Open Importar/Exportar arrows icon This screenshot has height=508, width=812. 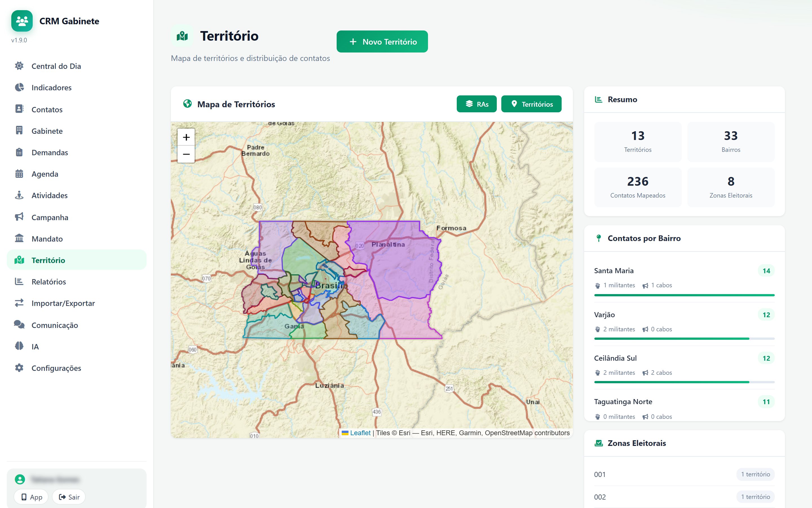point(19,303)
